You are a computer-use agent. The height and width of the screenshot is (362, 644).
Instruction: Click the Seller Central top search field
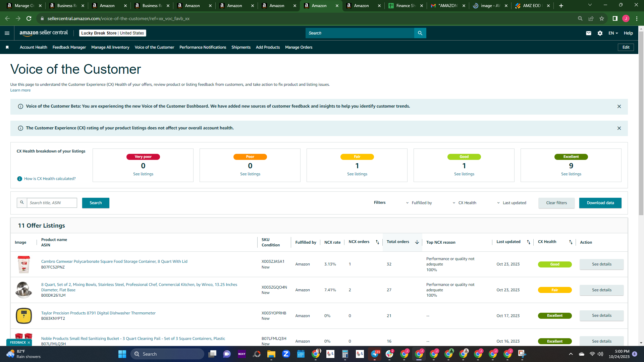coord(360,33)
